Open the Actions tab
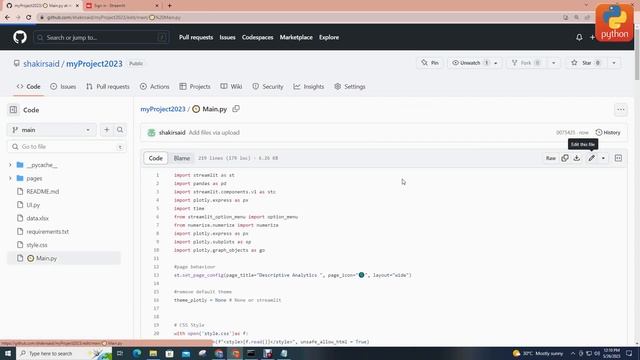Image resolution: width=640 pixels, height=360 pixels. point(154,87)
